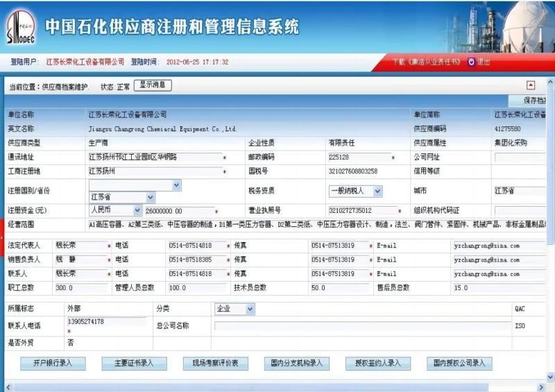Click the 联系人电话 field 13905274178
Viewport: 555px width, 392px height.
106,322
